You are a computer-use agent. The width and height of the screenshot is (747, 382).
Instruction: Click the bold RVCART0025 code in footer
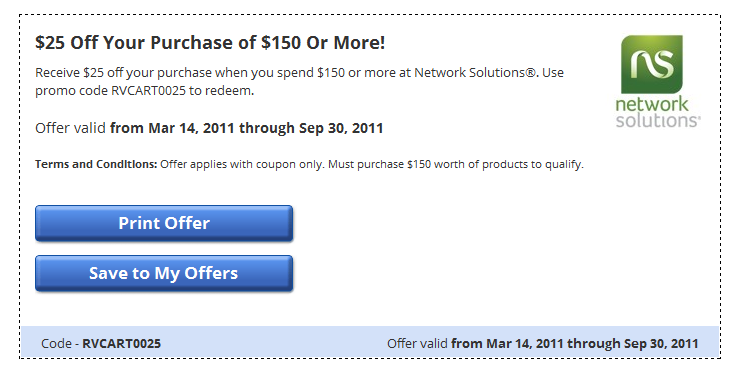point(121,343)
